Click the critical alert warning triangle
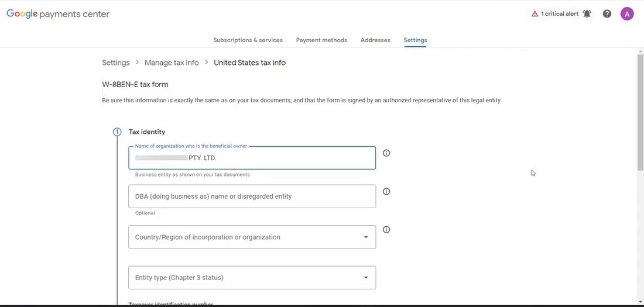The height and width of the screenshot is (307, 644). pos(535,14)
